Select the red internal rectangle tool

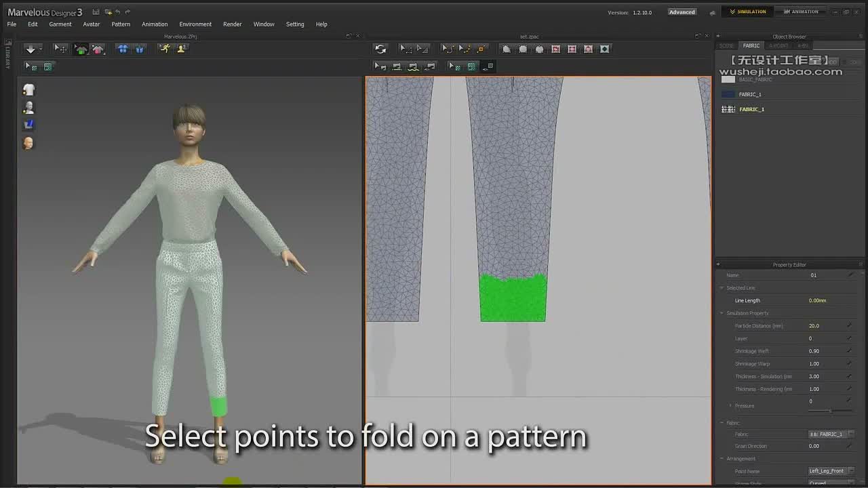tap(556, 49)
